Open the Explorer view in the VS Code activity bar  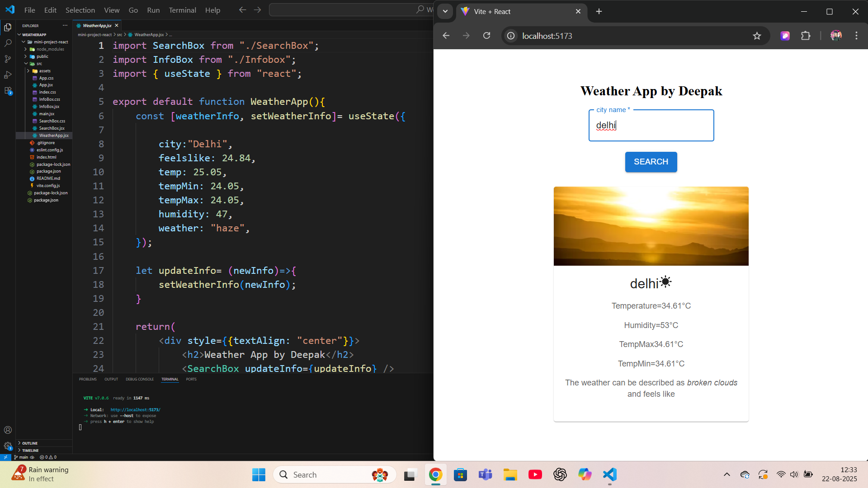pos(8,28)
